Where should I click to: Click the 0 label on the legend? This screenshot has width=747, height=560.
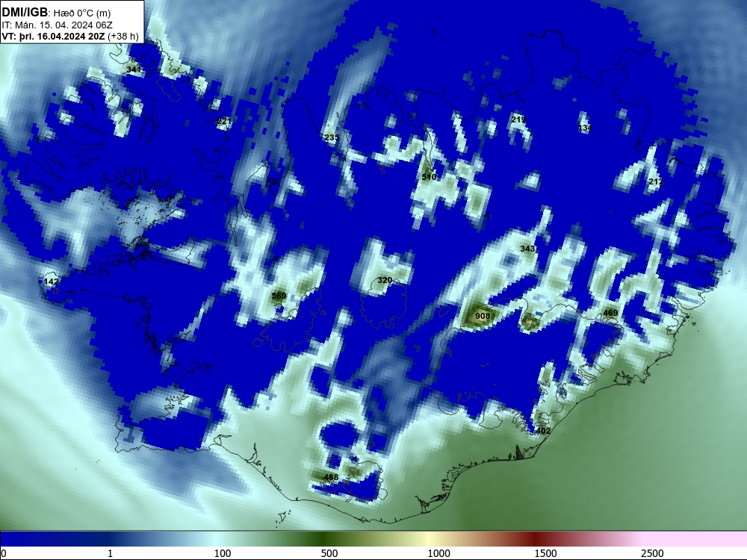(4, 553)
